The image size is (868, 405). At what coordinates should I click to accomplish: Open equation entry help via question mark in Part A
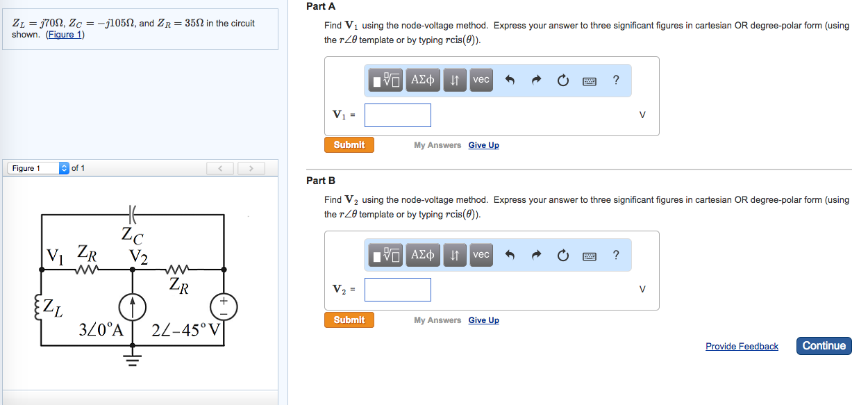coord(615,80)
